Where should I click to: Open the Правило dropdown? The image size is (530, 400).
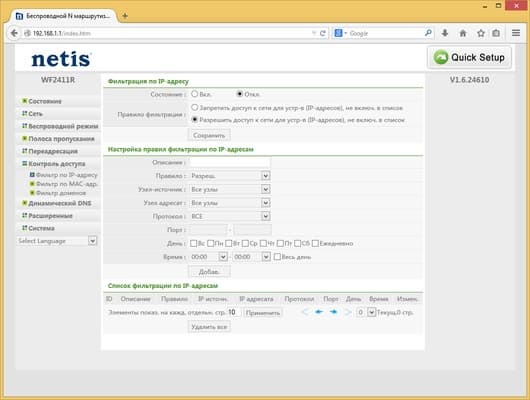[x=230, y=175]
